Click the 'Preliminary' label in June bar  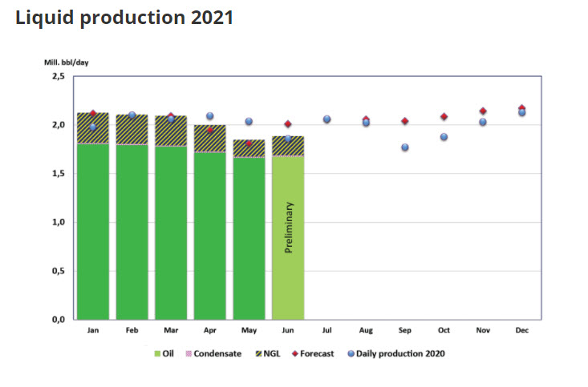click(x=290, y=228)
